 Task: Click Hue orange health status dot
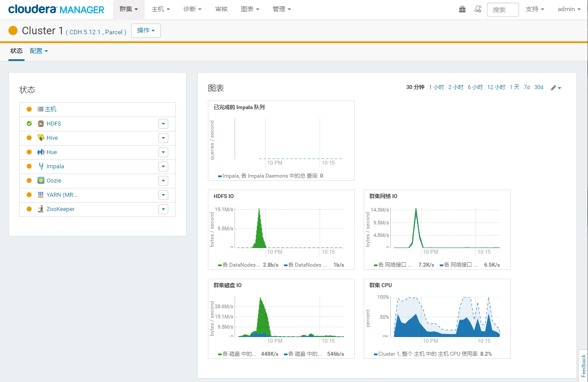(x=29, y=152)
